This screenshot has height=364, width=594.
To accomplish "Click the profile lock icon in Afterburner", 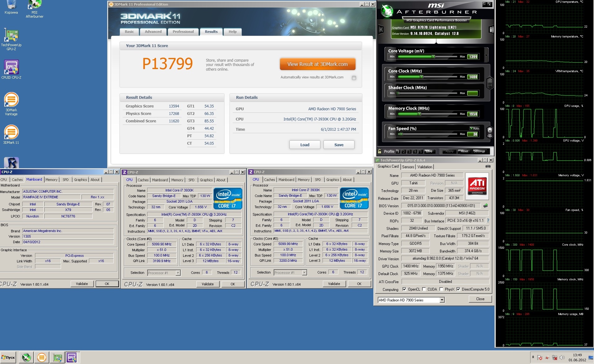I will coord(380,151).
